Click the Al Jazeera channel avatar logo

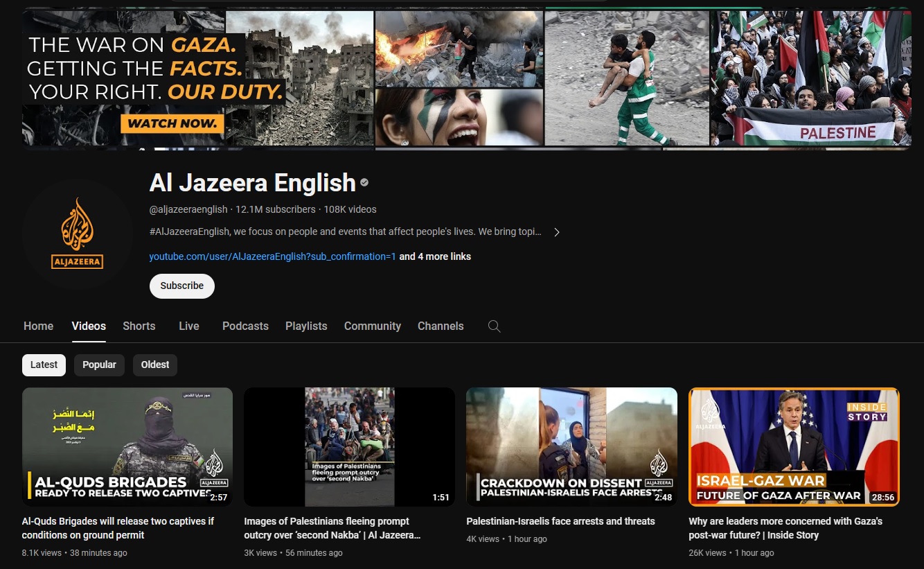78,234
